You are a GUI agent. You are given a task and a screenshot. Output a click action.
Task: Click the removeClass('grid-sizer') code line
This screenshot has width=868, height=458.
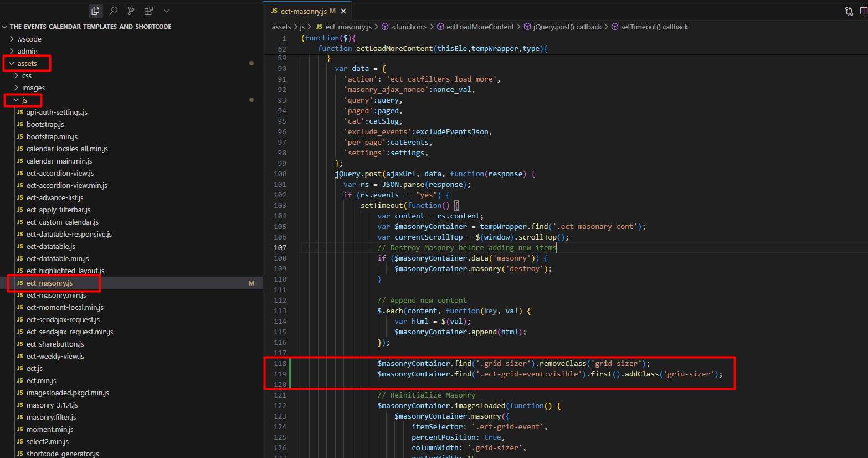(x=513, y=363)
